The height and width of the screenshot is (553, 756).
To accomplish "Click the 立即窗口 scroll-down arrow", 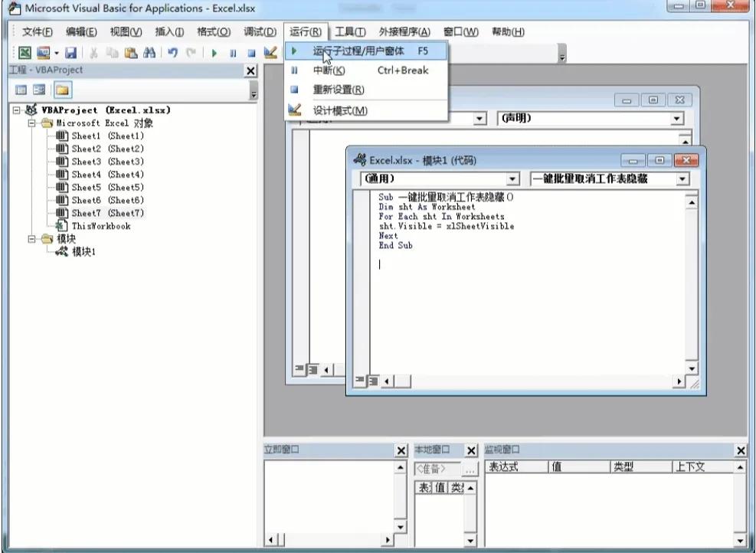I will point(401,526).
